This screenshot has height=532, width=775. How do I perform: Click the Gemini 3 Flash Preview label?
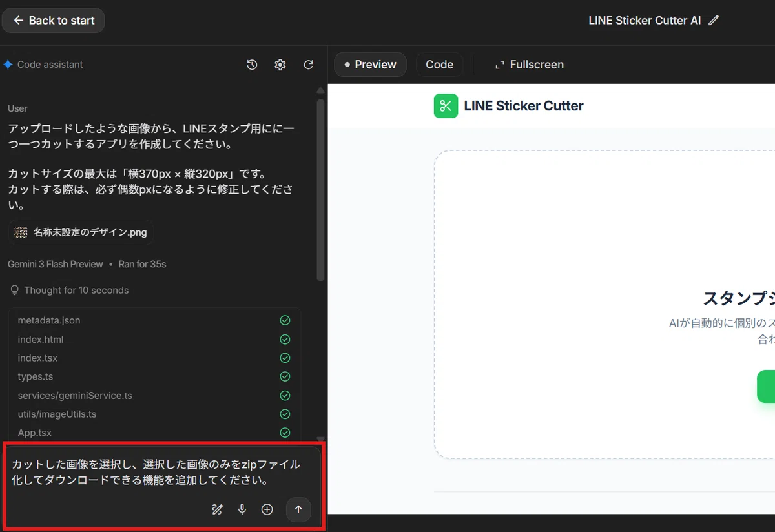(x=56, y=264)
